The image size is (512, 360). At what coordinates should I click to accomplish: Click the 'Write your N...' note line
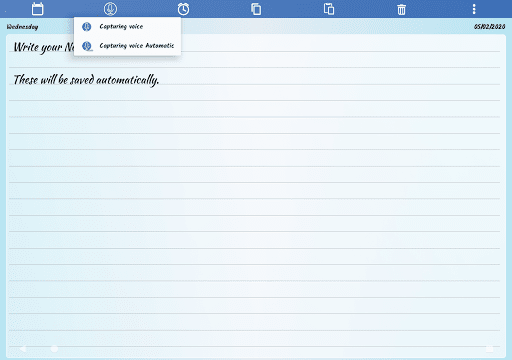(x=43, y=47)
